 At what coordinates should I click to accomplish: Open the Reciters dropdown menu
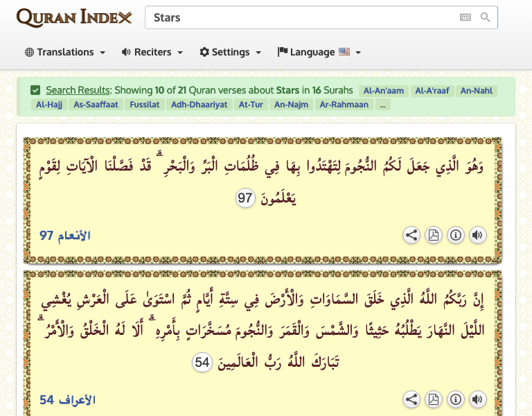pos(152,52)
